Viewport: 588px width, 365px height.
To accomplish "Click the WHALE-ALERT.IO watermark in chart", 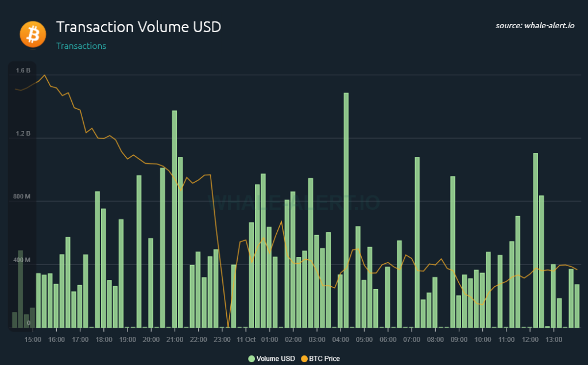I will pyautogui.click(x=297, y=202).
